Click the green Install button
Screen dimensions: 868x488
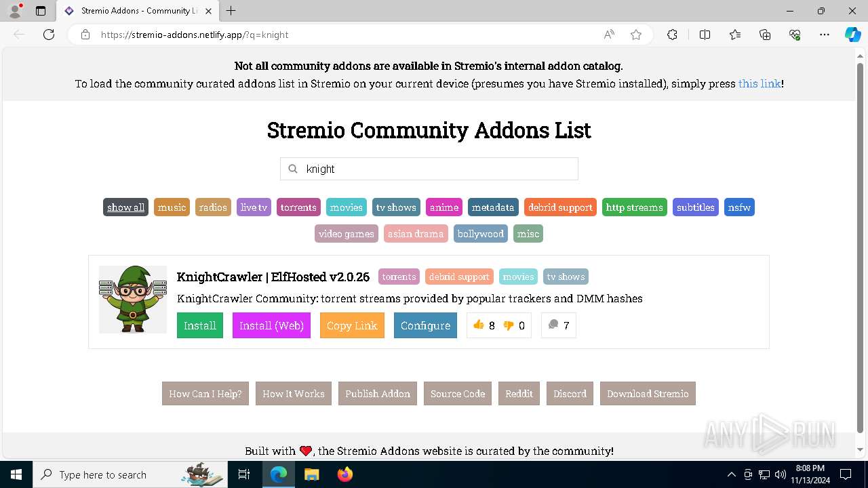coord(200,325)
